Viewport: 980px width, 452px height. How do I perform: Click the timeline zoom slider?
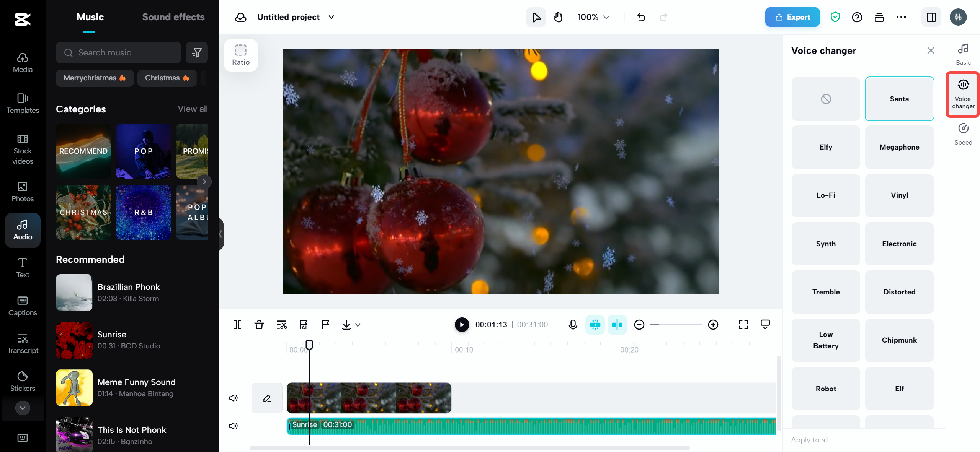[x=676, y=325]
